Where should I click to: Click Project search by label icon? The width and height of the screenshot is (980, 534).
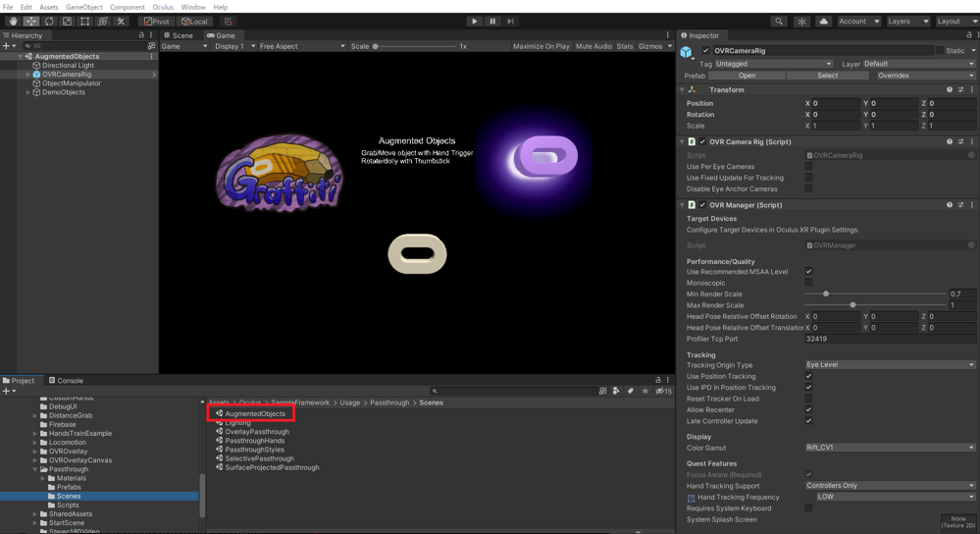(630, 391)
